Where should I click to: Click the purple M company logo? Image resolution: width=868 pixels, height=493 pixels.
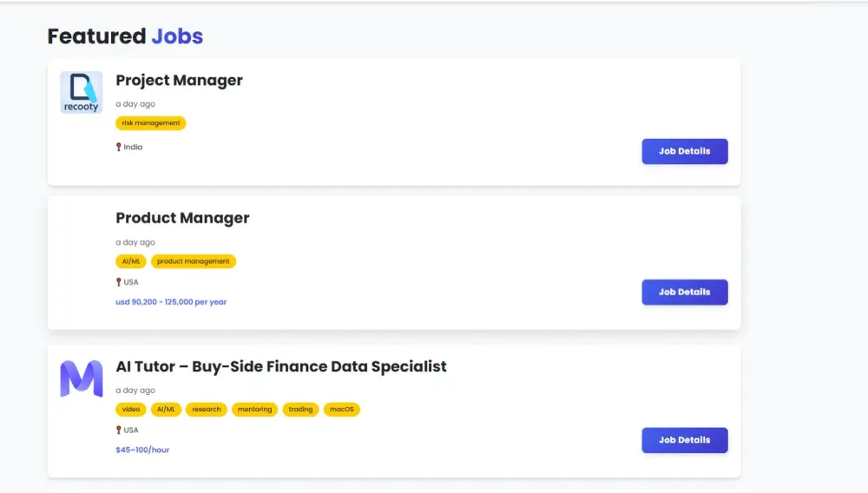tap(81, 379)
